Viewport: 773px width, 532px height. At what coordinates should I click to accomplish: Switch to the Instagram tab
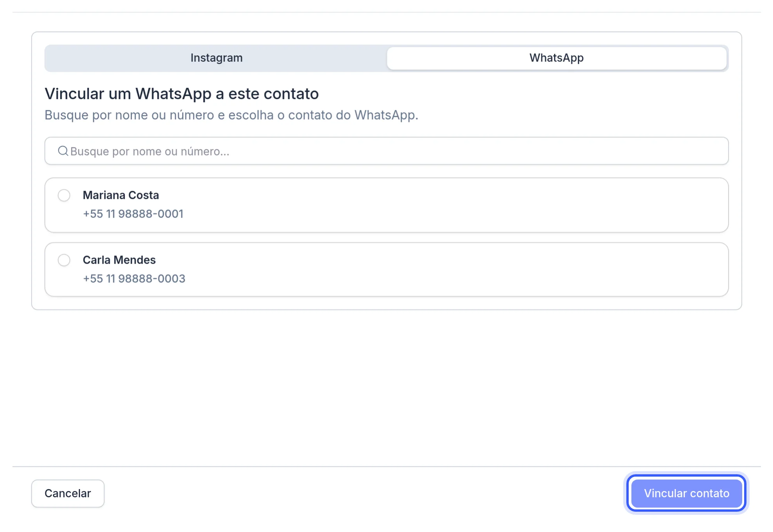coord(216,58)
